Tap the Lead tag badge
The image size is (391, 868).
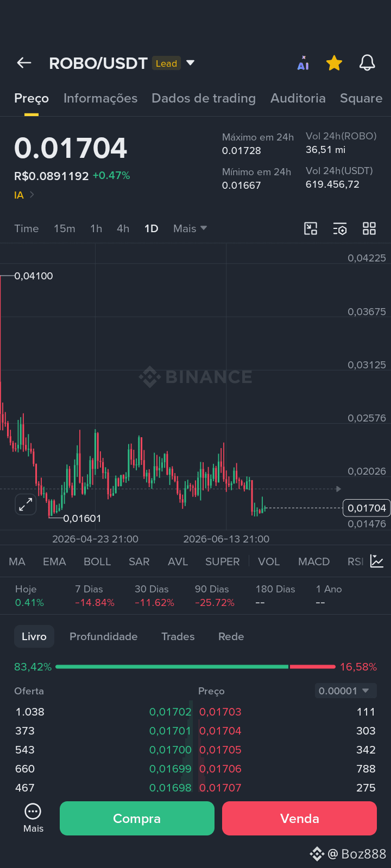coord(166,63)
